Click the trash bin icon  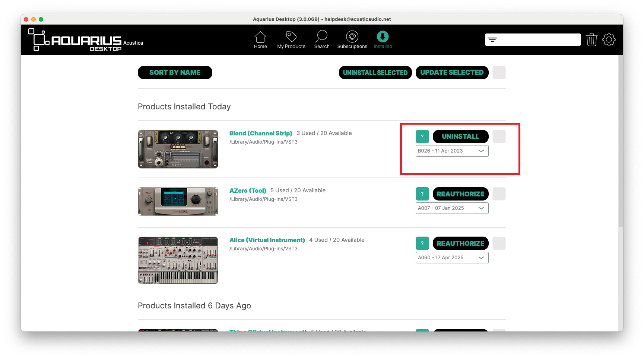click(x=591, y=39)
